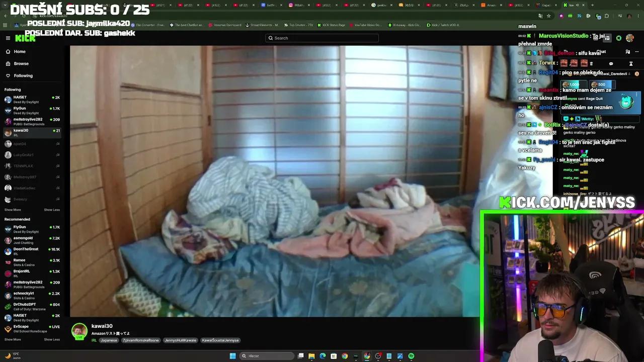Open EvScape Old School RuneScape channel
The height and width of the screenshot is (362, 644).
(32, 329)
